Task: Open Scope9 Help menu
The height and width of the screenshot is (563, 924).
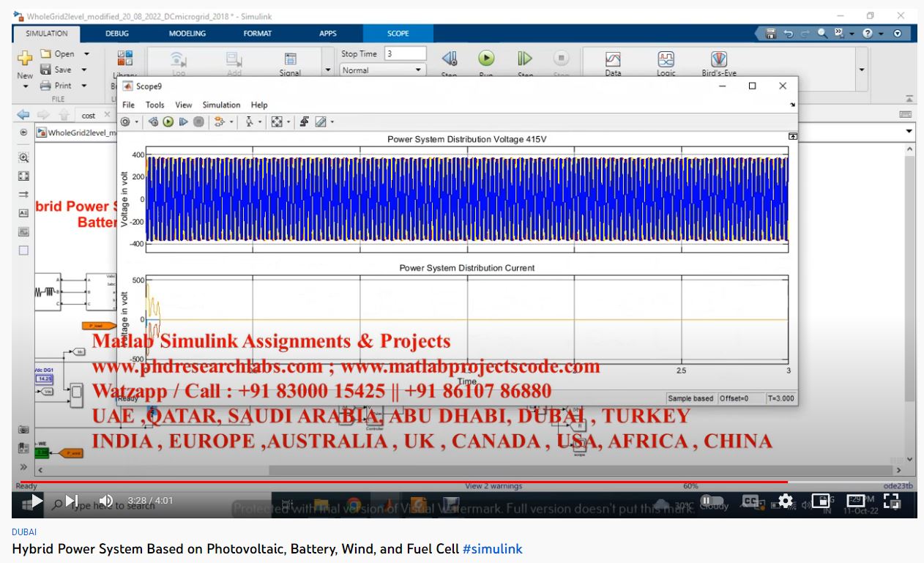Action: tap(259, 105)
